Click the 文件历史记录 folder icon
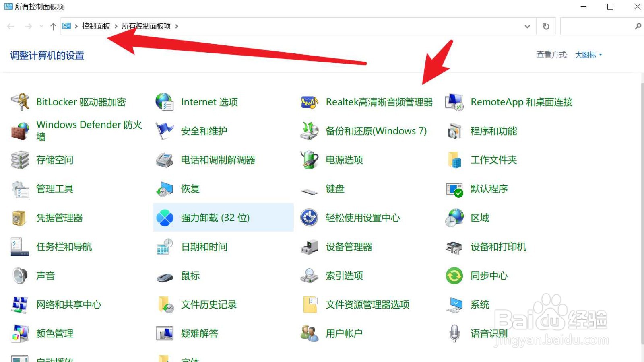644x362 pixels. tap(165, 304)
